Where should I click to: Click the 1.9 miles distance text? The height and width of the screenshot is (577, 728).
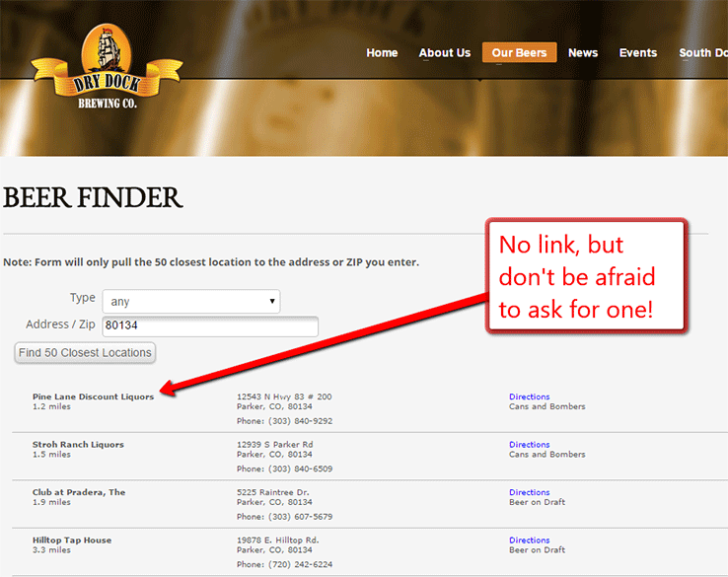pos(51,502)
